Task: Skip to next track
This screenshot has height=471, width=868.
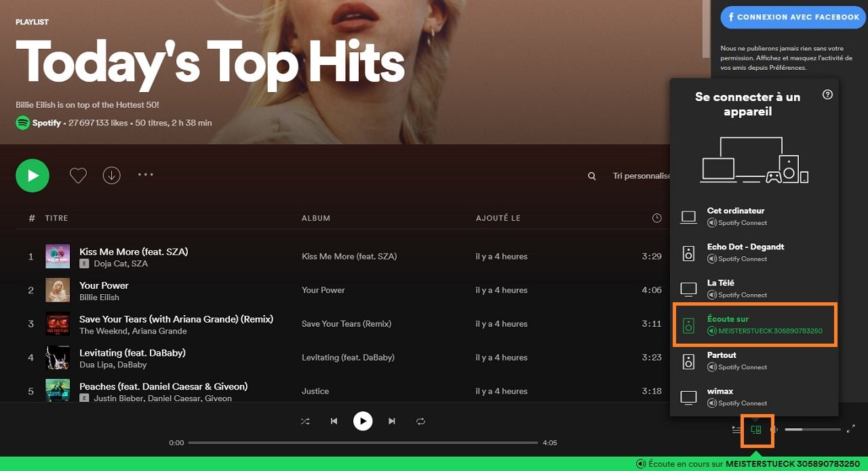Action: coord(391,422)
